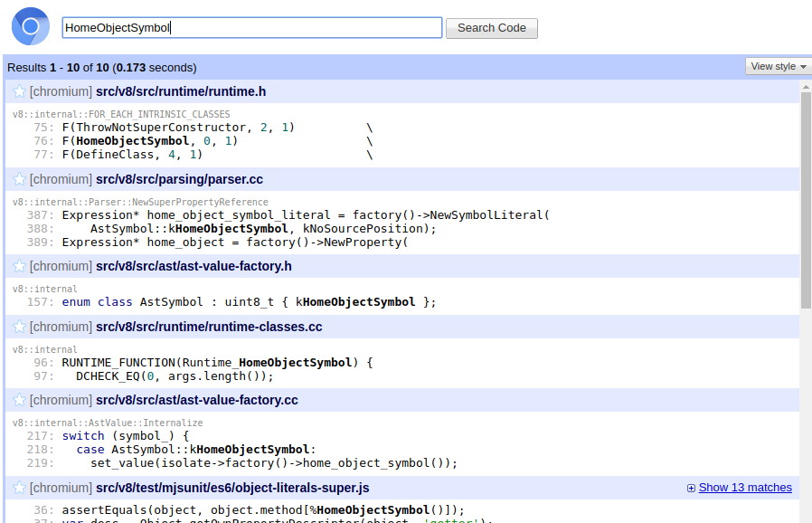Click the Chromium logo icon
This screenshot has height=523, width=812.
point(31,26)
